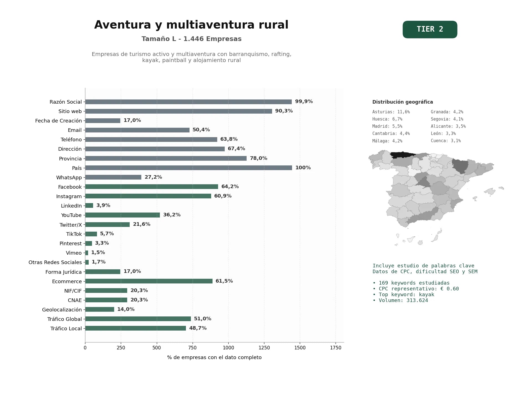
Task: Click the 'TikTok' label
Action: (x=74, y=234)
